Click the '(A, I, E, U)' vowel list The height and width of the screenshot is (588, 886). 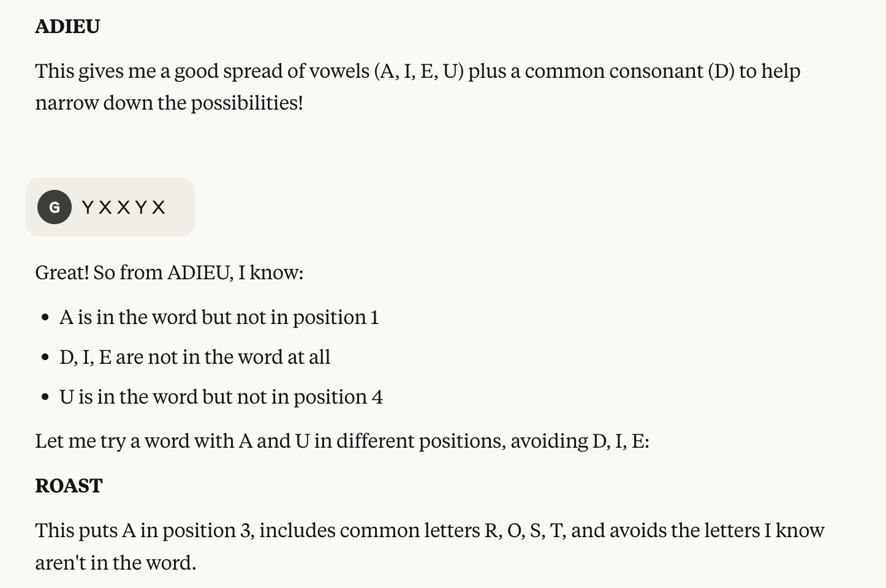coord(418,71)
